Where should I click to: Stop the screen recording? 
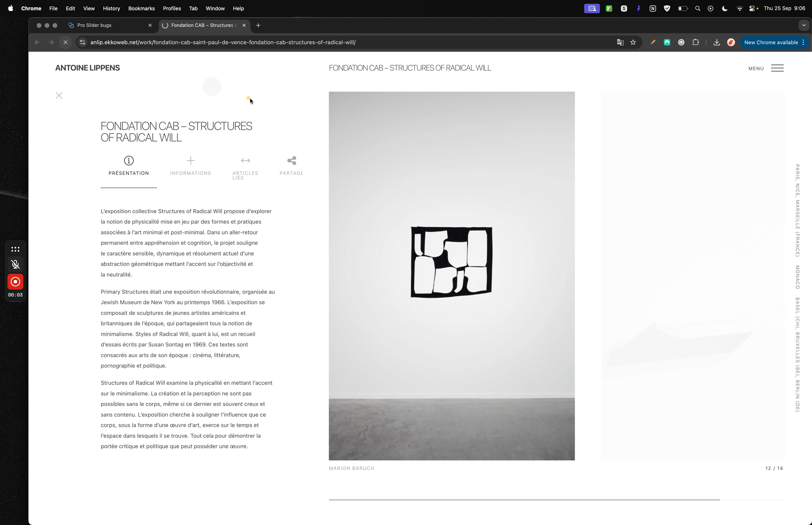pos(15,282)
